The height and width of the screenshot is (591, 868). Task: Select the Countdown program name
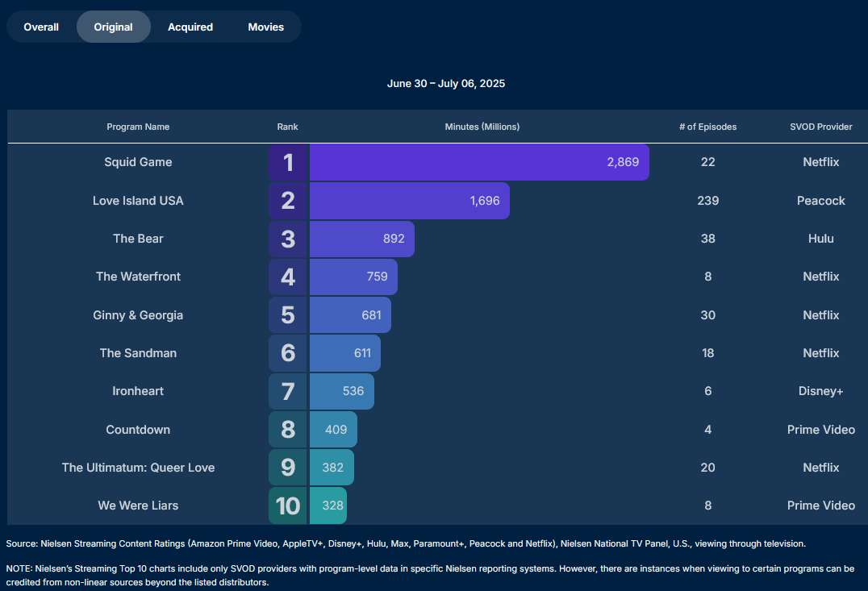pos(138,430)
